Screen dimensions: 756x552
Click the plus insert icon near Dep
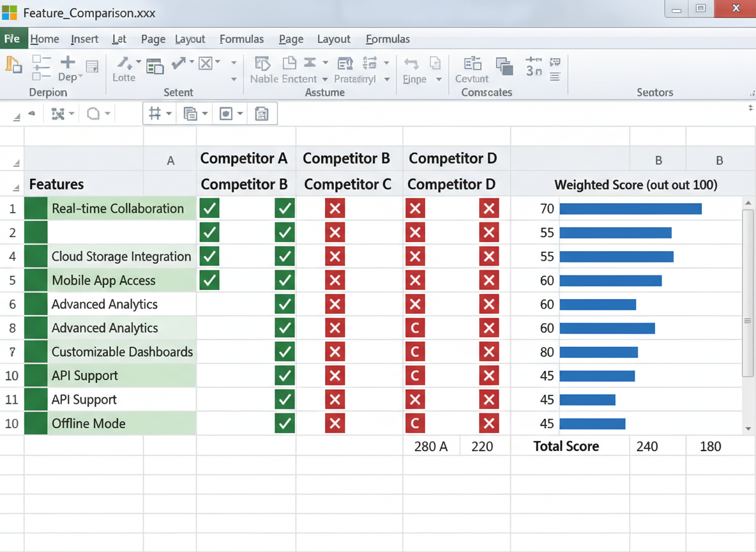tap(67, 63)
